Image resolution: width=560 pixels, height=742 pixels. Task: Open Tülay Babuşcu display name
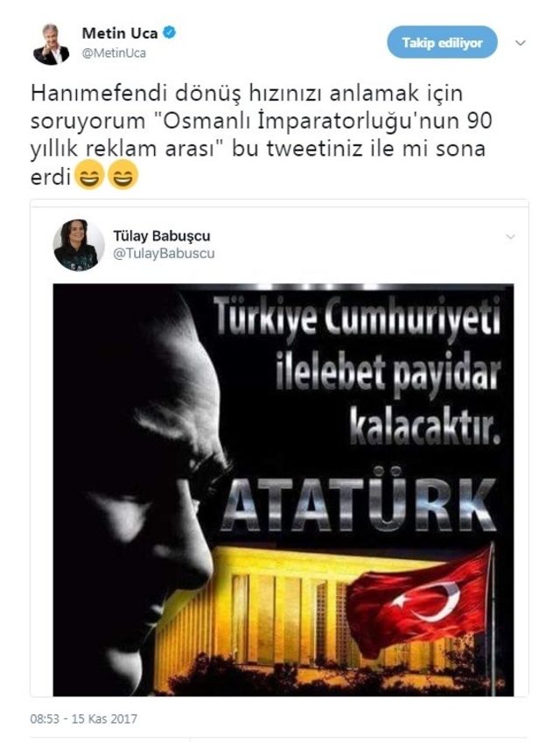coord(161,235)
